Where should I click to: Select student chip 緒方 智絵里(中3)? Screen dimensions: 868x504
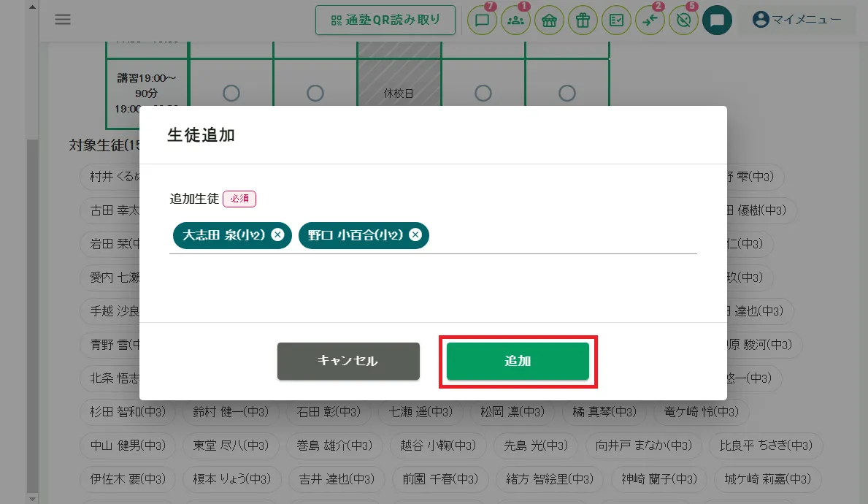550,479
